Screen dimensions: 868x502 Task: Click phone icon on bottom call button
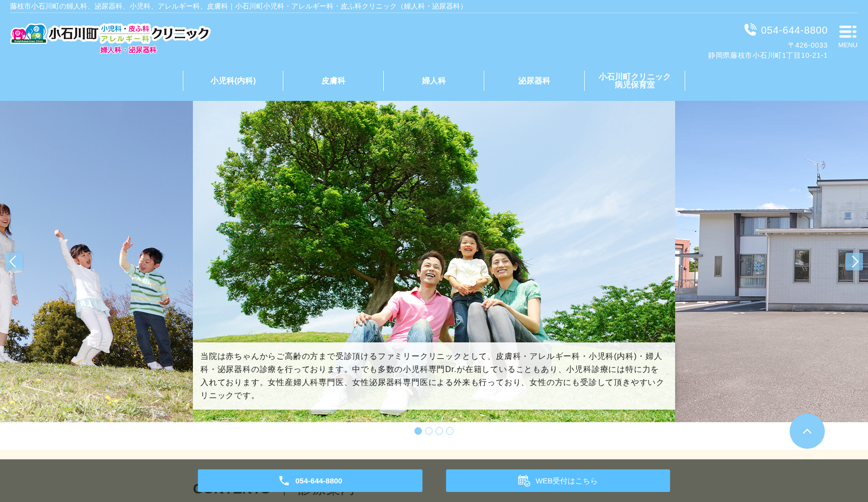(284, 481)
